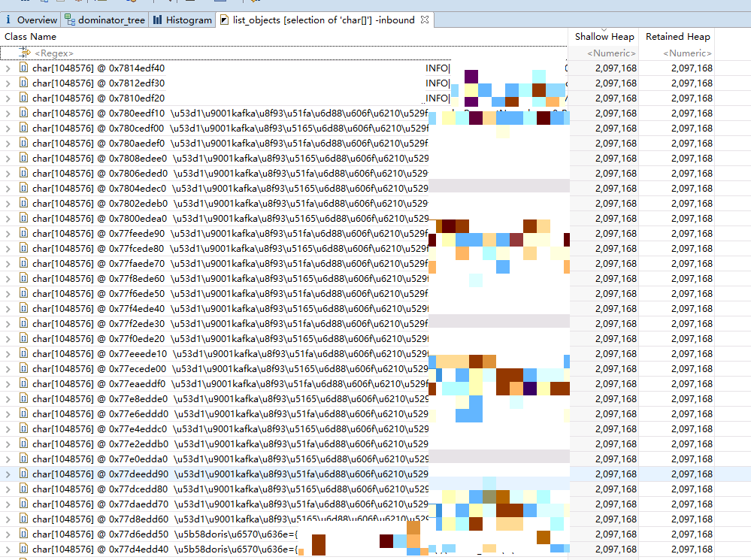The image size is (751, 560).
Task: Click the array icon of row 0x77daedd70
Action: click(x=23, y=504)
